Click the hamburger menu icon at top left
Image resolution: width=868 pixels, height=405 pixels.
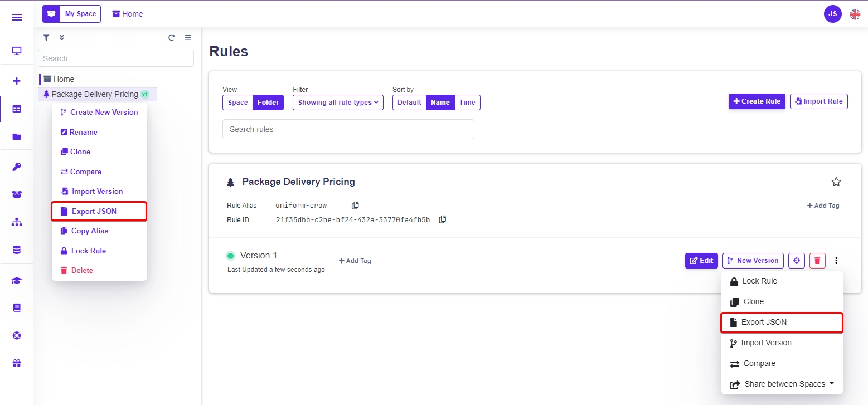(x=17, y=17)
